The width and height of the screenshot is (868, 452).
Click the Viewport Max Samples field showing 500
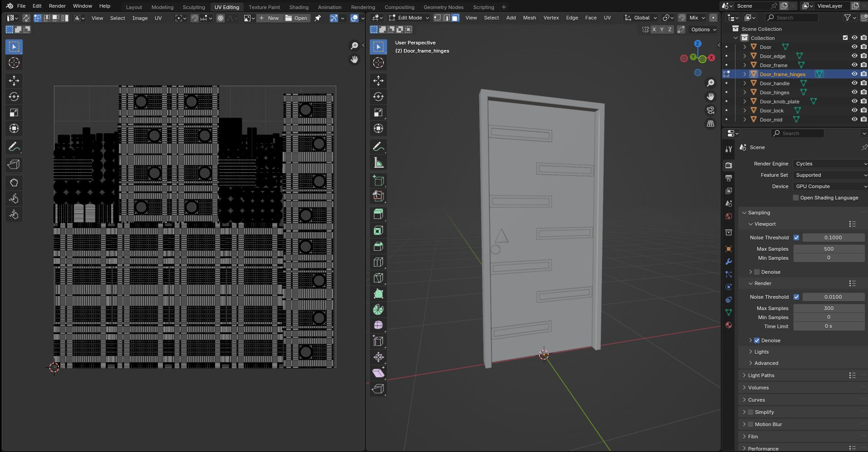(829, 249)
